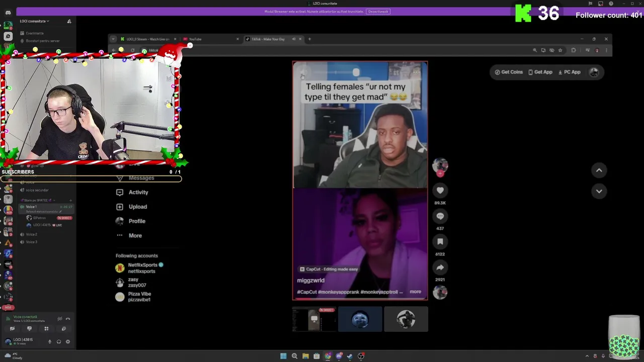
Task: Open the browser extensions icon
Action: point(574,50)
